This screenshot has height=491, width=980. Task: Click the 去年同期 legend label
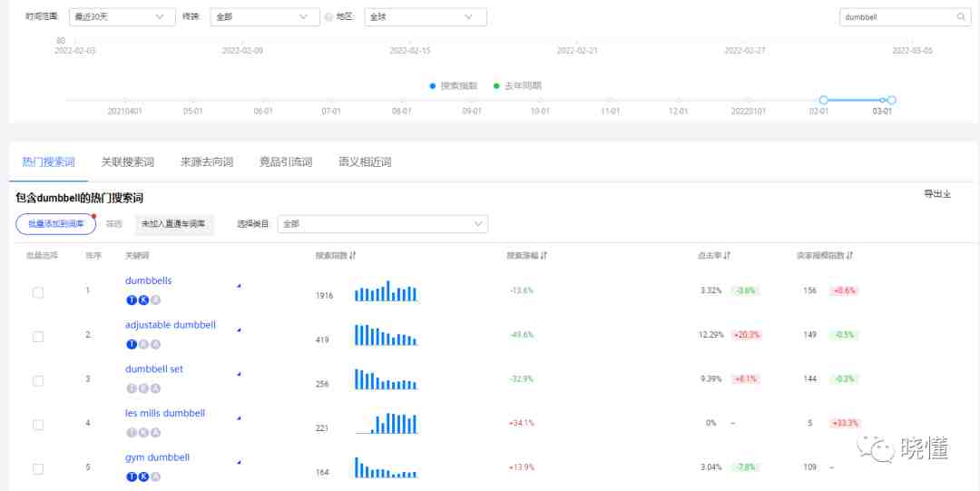coord(524,85)
